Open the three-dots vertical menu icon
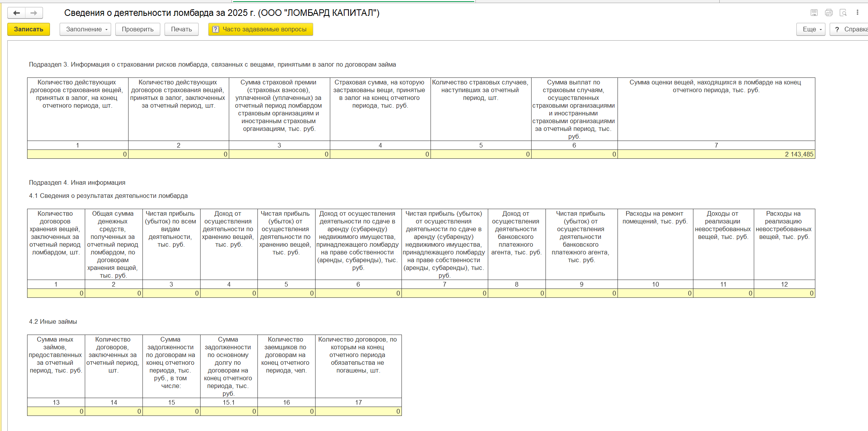 858,13
